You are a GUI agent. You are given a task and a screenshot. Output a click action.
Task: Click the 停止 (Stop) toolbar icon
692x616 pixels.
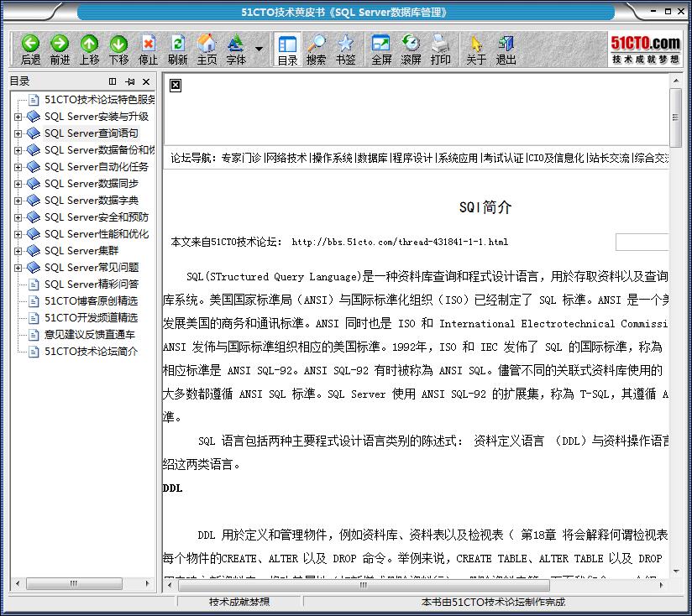[148, 47]
